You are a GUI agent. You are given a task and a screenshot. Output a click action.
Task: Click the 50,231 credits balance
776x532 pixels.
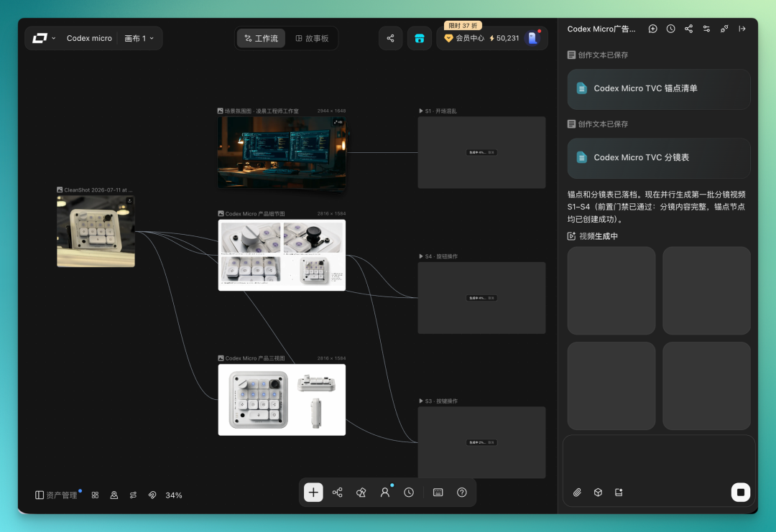[x=504, y=38]
